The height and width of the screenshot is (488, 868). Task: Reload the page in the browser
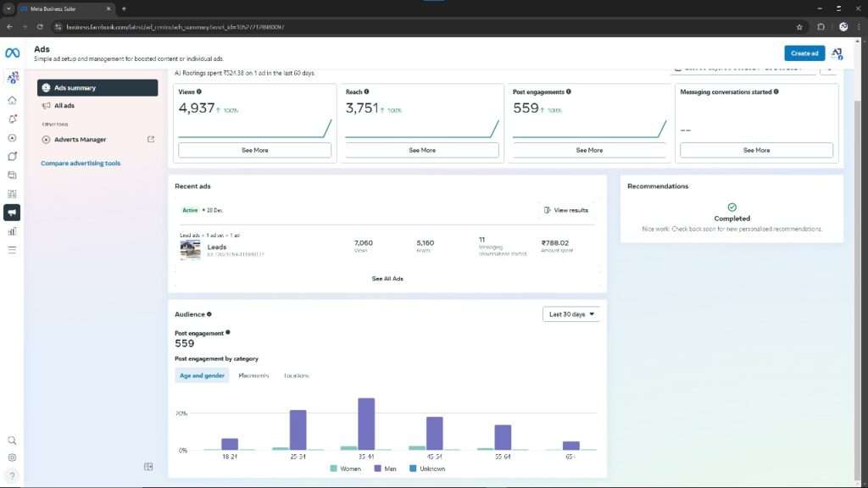(x=40, y=26)
